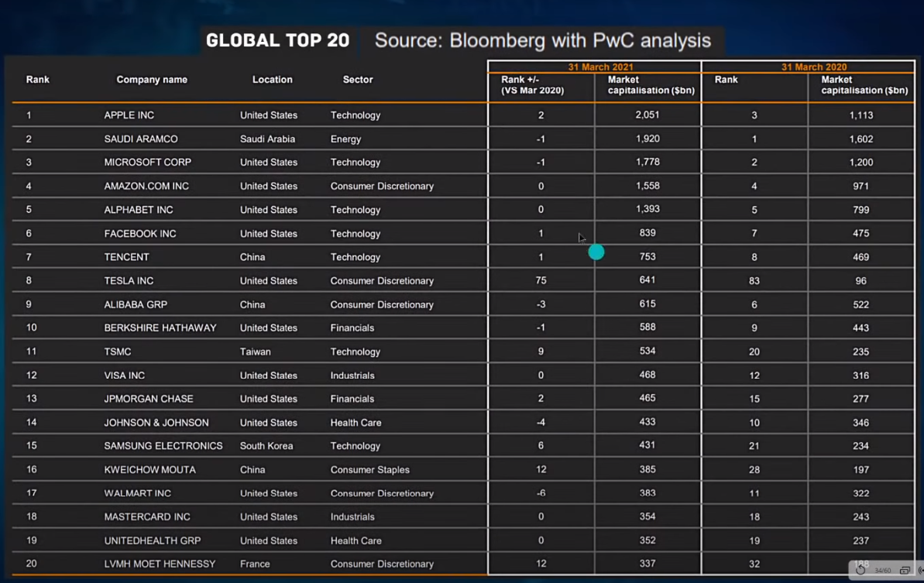Click the 1,113 Apple 2020 value
This screenshot has width=924, height=583.
click(861, 115)
